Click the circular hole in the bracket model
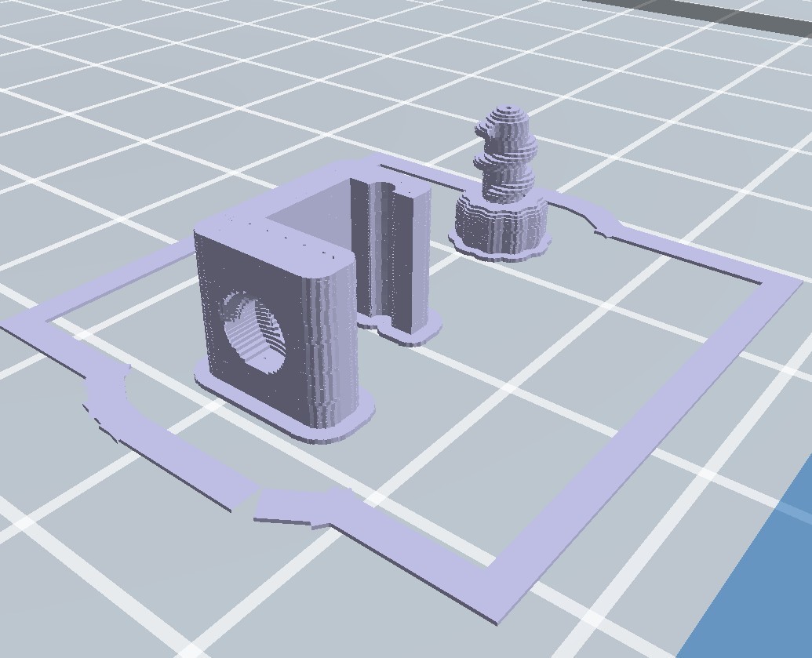The width and height of the screenshot is (812, 658). pyautogui.click(x=253, y=330)
